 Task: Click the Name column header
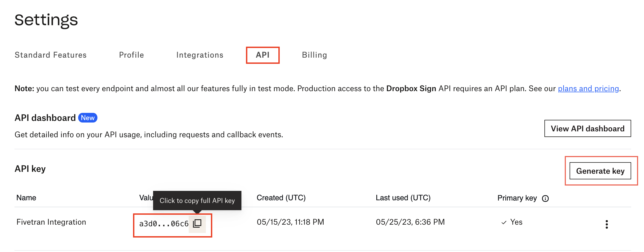pyautogui.click(x=26, y=198)
